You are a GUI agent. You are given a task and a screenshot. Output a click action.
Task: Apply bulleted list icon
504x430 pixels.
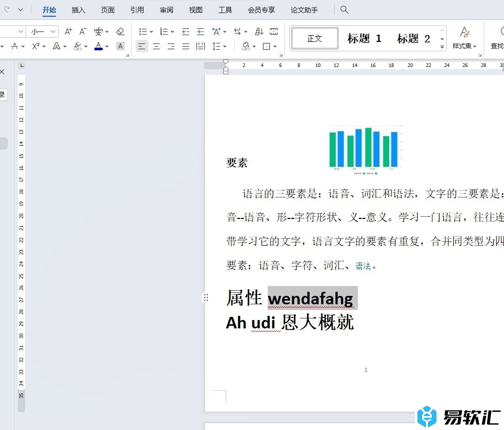pyautogui.click(x=143, y=31)
